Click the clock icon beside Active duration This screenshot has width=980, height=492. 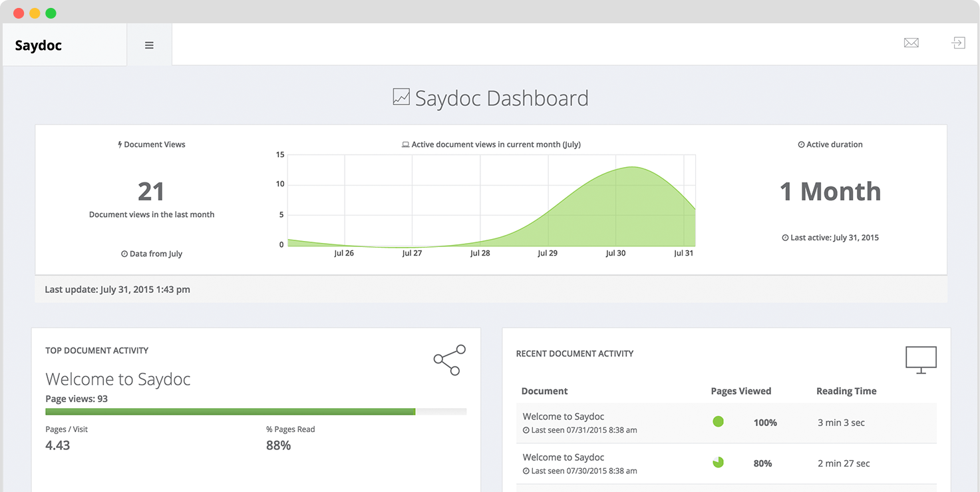coord(801,144)
